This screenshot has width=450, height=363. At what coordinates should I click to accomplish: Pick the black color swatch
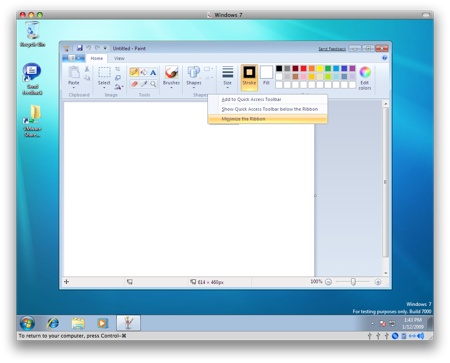tap(279, 68)
